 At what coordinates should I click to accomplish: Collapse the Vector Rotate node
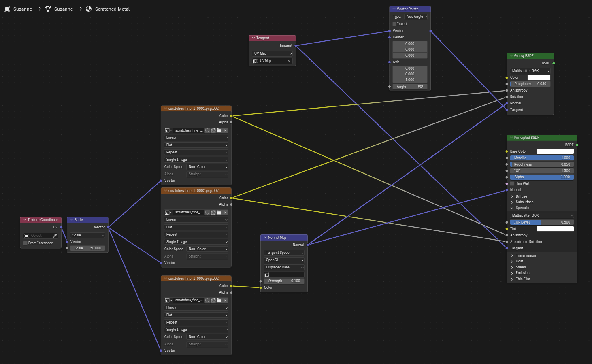[x=394, y=9]
